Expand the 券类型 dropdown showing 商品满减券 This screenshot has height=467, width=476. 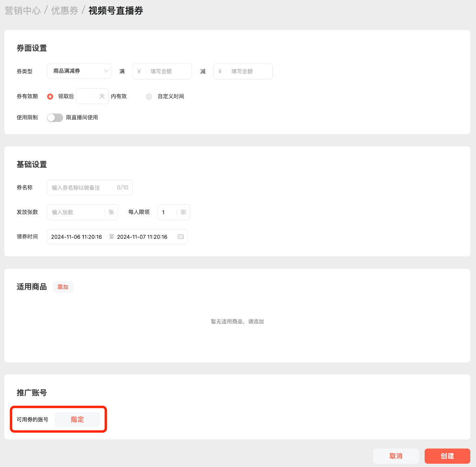pos(79,71)
